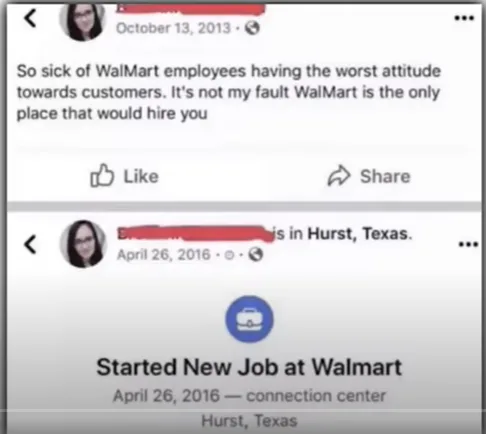Open the profile picture on the 2013 post
This screenshot has height=434, width=486.
[82, 20]
